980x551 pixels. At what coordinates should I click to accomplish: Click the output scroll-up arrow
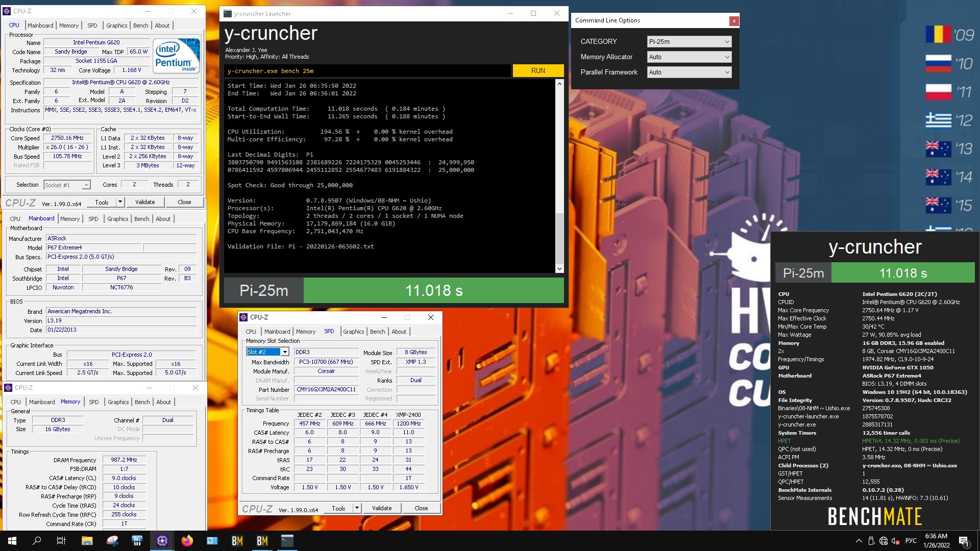559,84
